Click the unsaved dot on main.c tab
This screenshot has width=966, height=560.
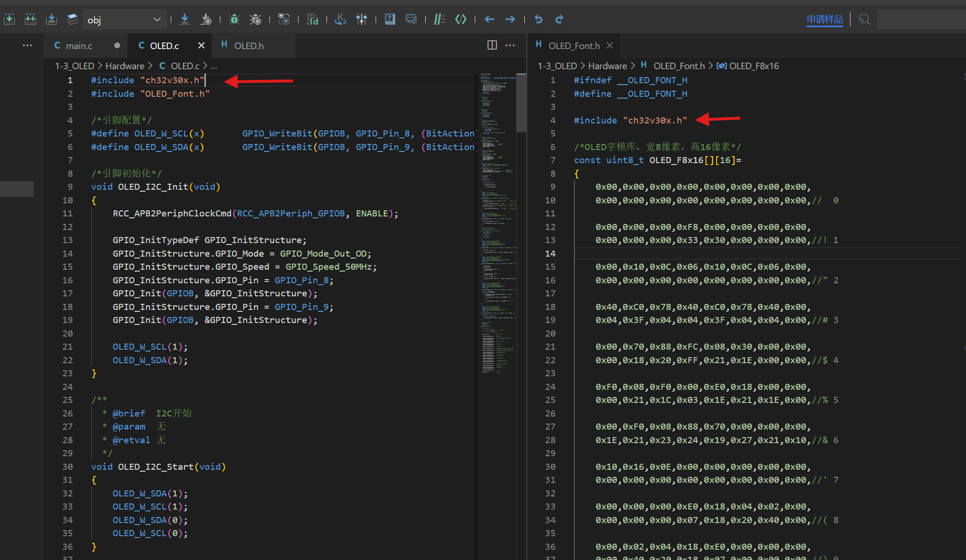click(117, 45)
